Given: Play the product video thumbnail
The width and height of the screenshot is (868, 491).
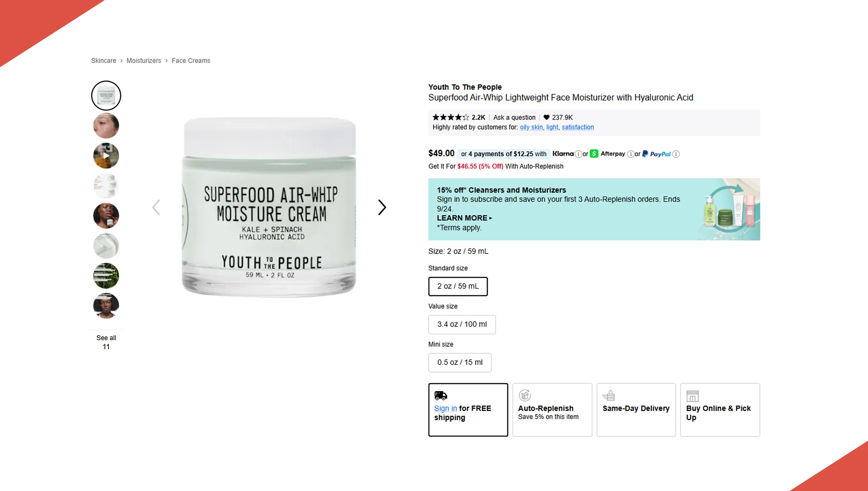Looking at the screenshot, I should [x=106, y=155].
